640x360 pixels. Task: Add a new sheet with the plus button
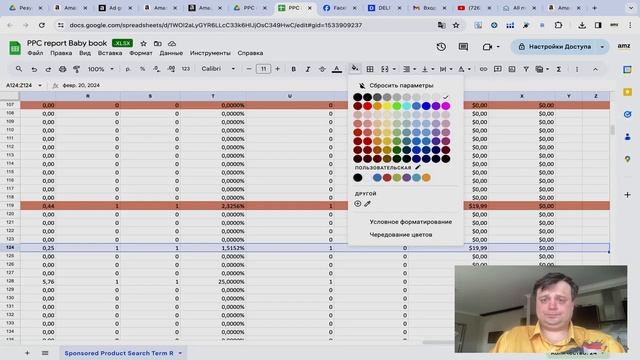tap(27, 353)
